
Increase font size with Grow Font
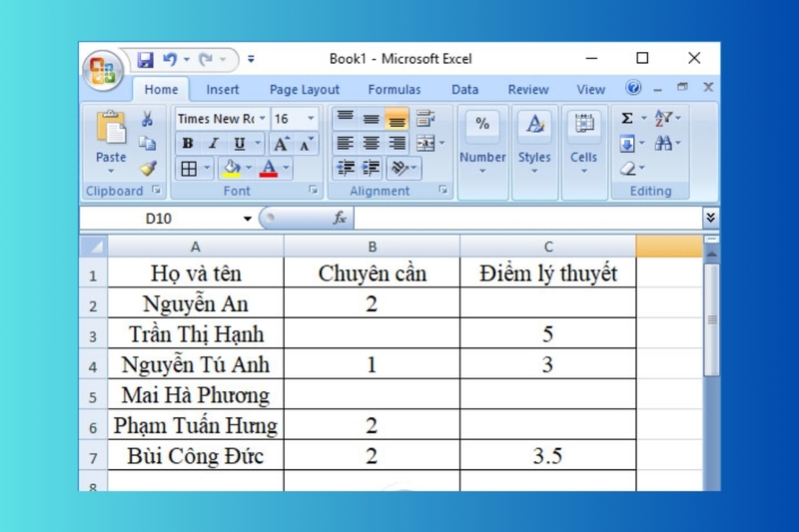click(281, 144)
